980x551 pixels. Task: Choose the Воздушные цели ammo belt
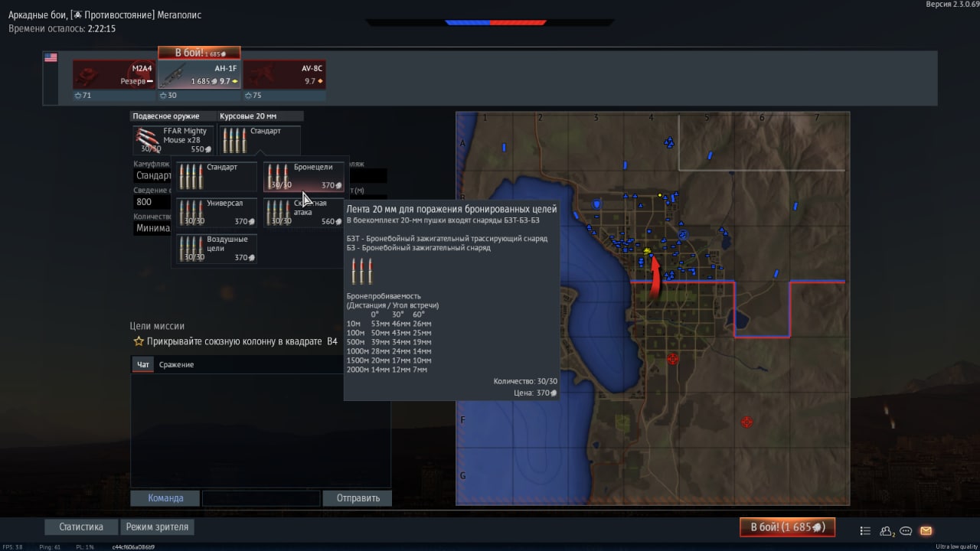pyautogui.click(x=217, y=248)
